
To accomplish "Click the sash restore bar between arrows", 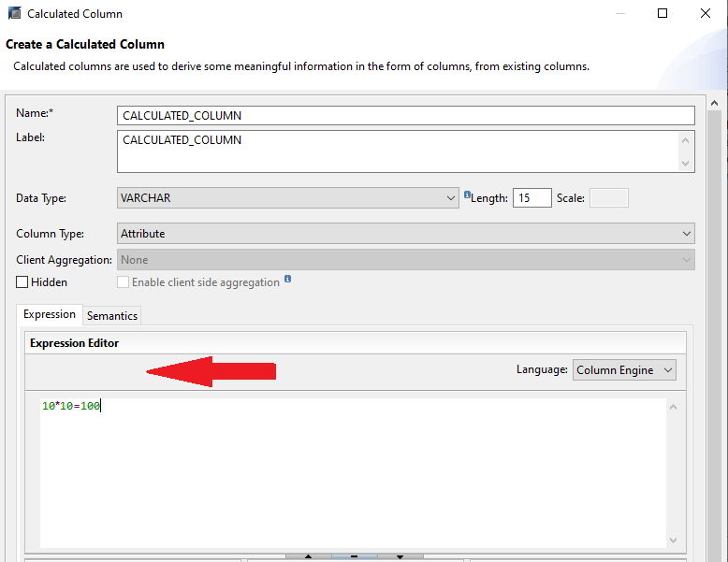I will coord(355,556).
